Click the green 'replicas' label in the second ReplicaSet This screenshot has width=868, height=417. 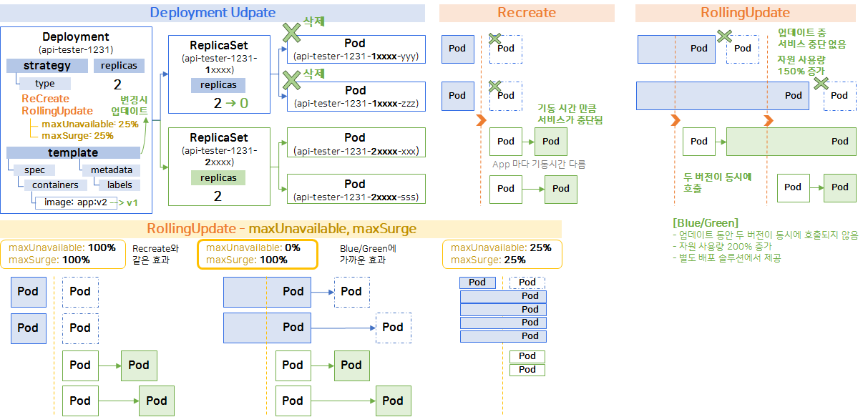(218, 177)
